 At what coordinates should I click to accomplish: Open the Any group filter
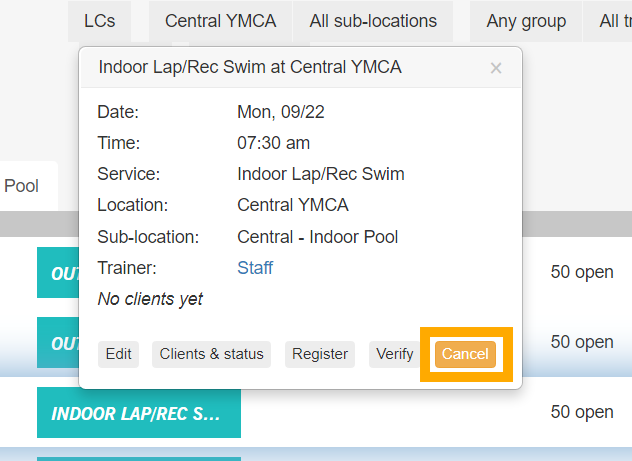click(x=526, y=21)
